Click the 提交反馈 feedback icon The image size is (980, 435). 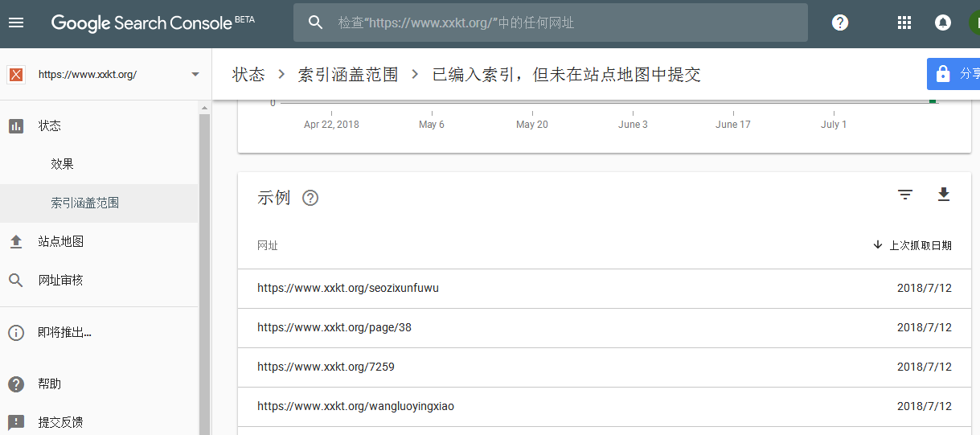16,422
